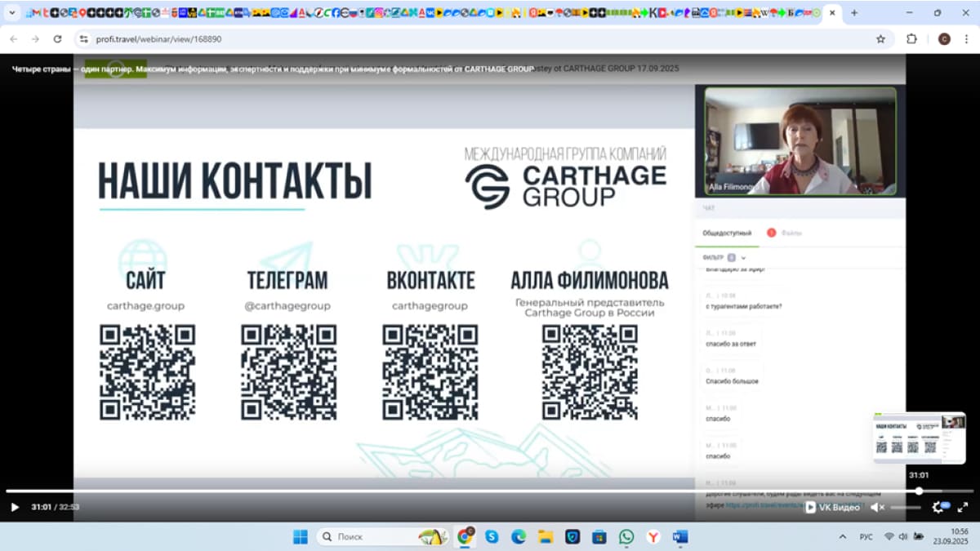Open Microsoft Word from the taskbar
Screen dimensions: 980x551
point(679,536)
